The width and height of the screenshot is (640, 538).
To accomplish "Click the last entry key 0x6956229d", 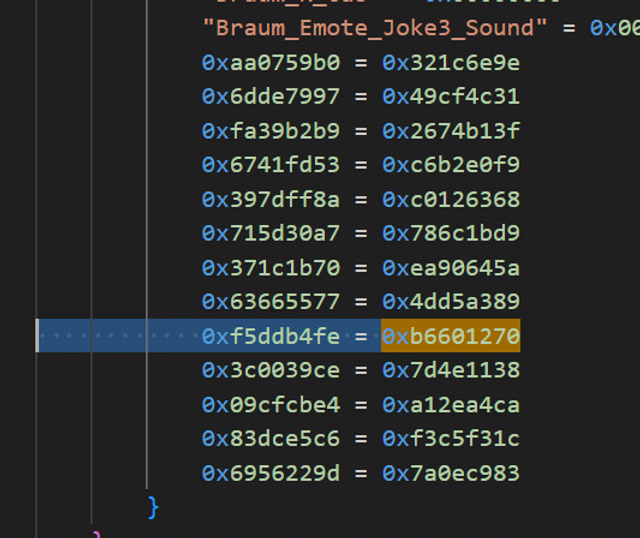I will [x=270, y=473].
